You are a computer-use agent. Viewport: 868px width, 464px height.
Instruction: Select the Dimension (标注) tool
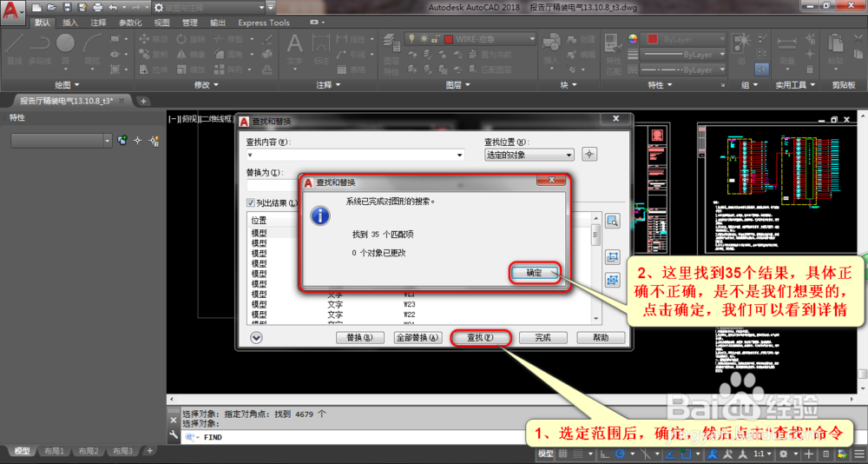pos(321,50)
